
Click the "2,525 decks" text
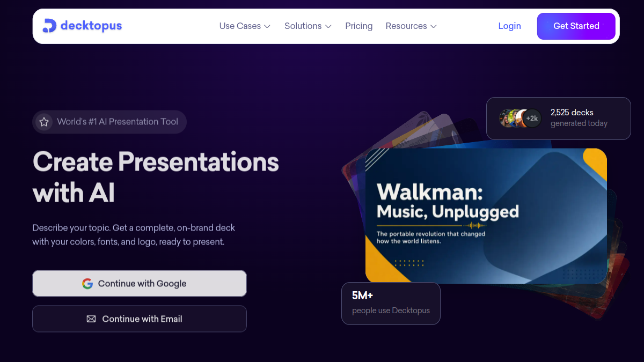coord(572,113)
